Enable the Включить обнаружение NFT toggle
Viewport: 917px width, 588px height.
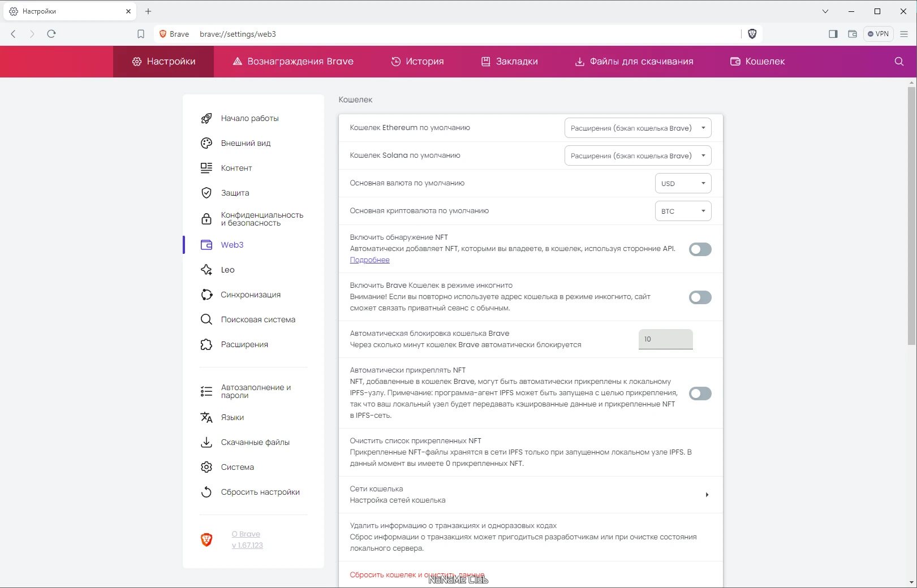700,249
